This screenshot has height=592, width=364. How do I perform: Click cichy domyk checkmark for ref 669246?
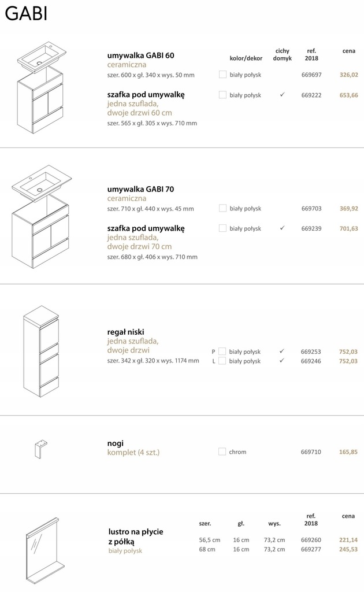(282, 361)
